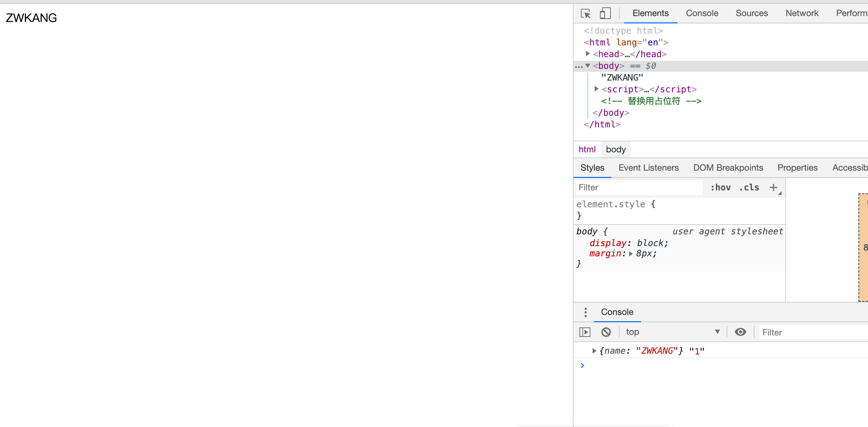Expand the head tag in Elements tree
This screenshot has height=427, width=868.
589,54
